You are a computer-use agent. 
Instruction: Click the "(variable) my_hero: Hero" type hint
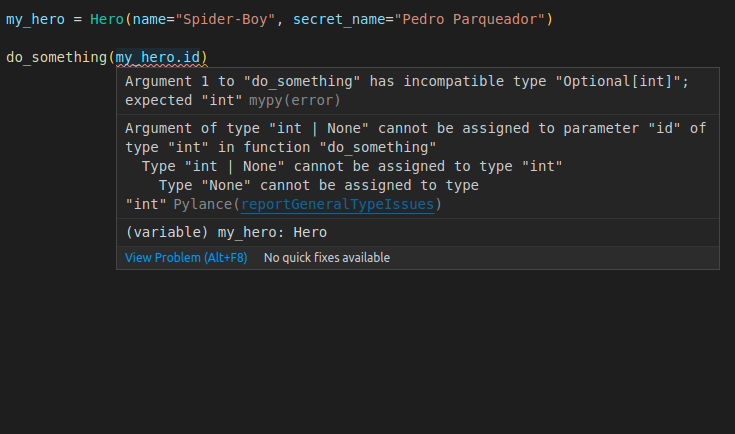226,232
